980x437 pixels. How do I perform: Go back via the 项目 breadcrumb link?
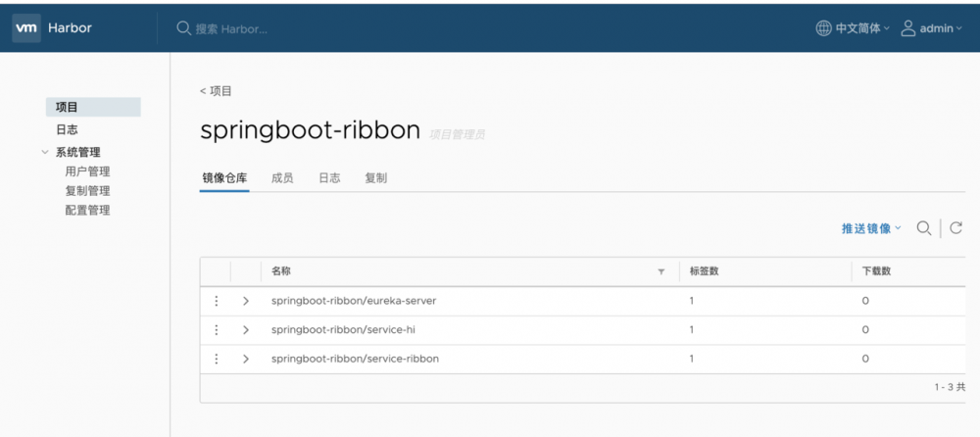point(217,91)
